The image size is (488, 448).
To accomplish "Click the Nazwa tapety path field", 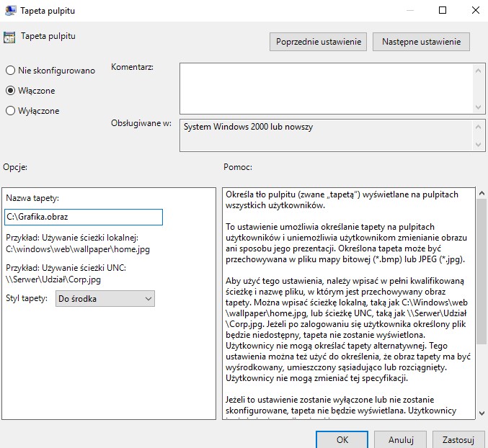I will pyautogui.click(x=84, y=217).
